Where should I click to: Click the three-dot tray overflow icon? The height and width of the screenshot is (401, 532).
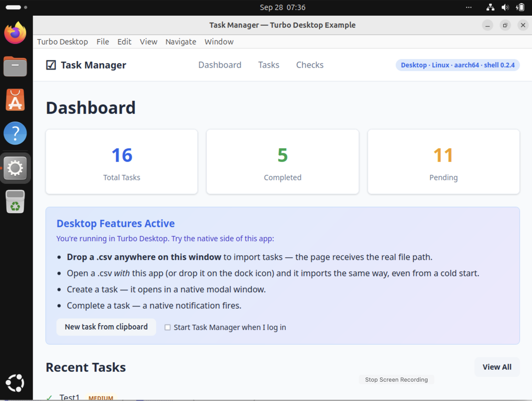coord(469,7)
